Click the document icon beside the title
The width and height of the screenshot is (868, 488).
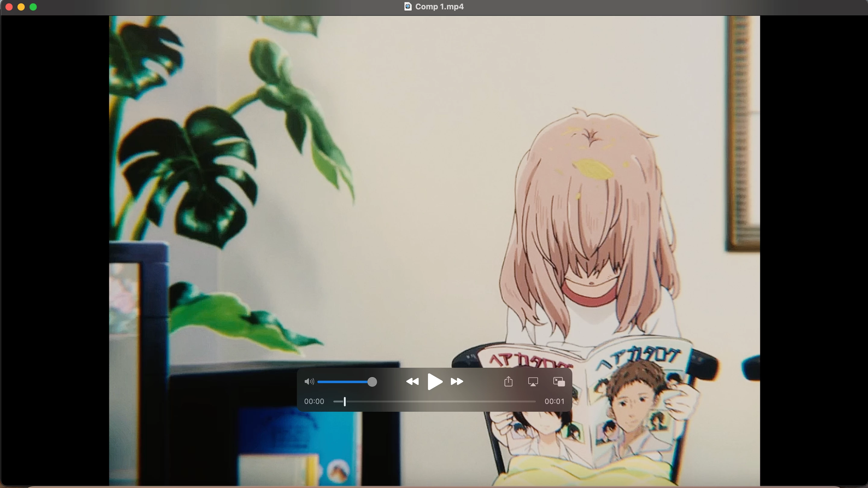pos(408,6)
